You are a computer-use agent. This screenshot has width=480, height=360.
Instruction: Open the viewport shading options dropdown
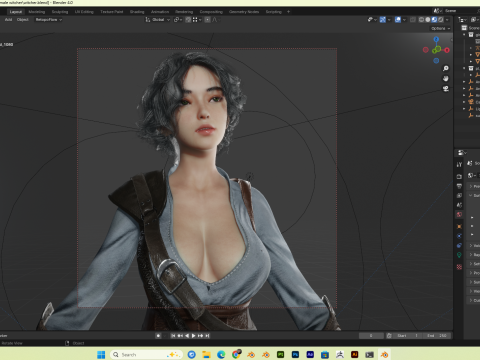[x=447, y=20]
